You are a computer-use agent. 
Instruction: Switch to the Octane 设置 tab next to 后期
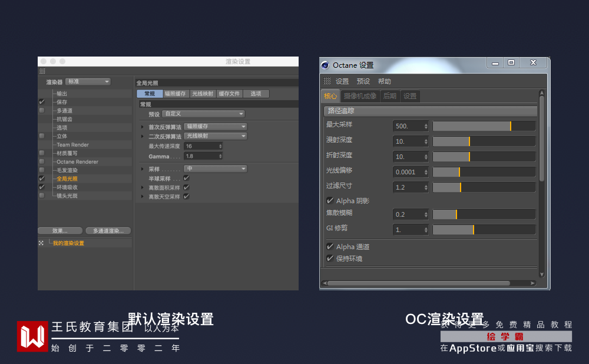(x=410, y=96)
